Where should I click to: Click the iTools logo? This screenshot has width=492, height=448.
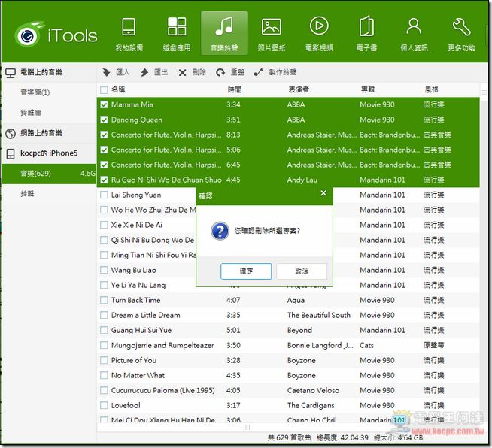(x=56, y=35)
